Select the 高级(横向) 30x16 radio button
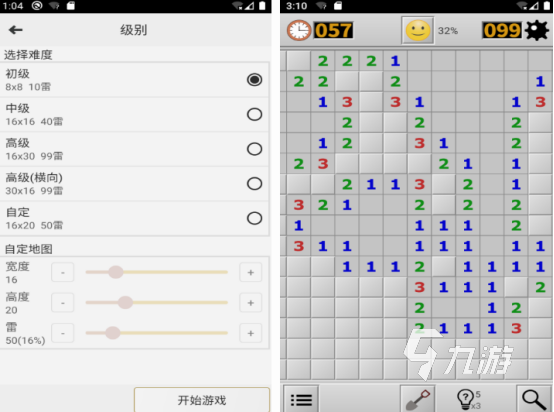 click(x=254, y=184)
